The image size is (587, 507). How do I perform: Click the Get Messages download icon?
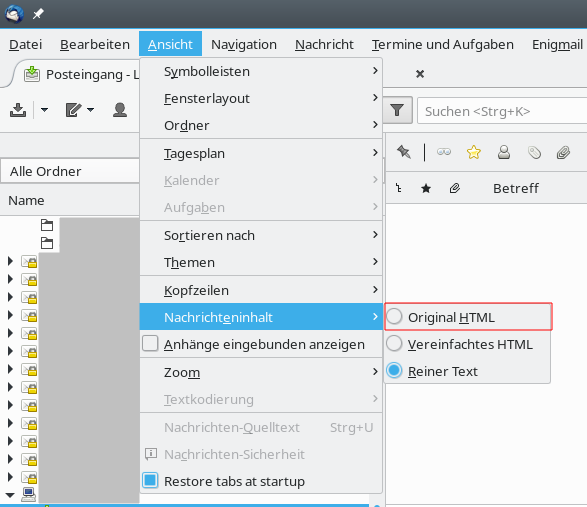pos(18,110)
